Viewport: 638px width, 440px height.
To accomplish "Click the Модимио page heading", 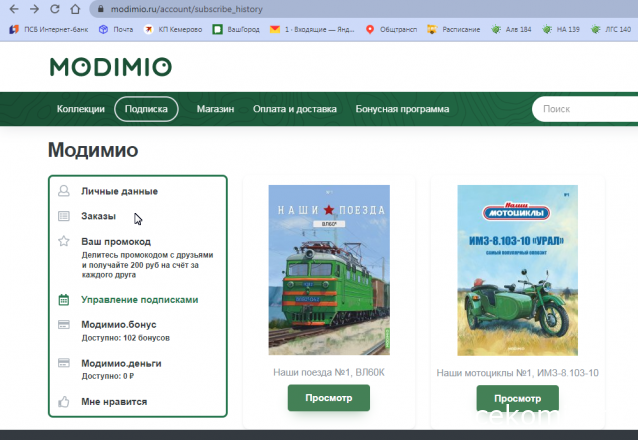I will [x=93, y=150].
